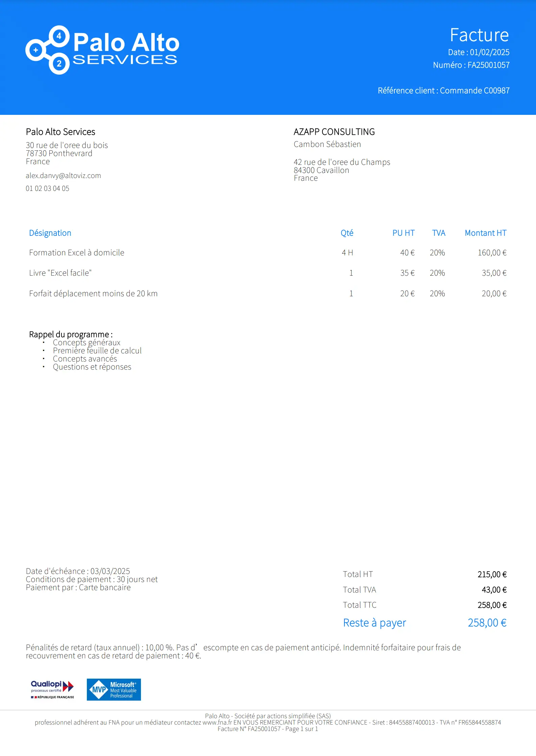Click Forfait déplacement moins de 20 km
The height and width of the screenshot is (756, 536).
[93, 294]
